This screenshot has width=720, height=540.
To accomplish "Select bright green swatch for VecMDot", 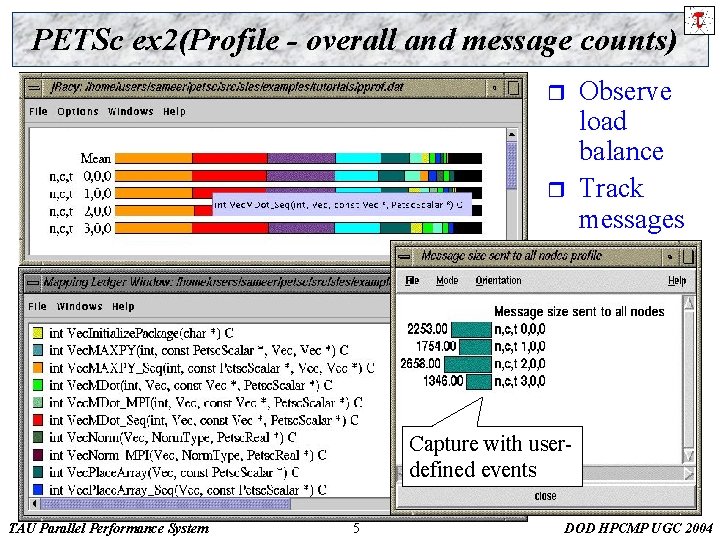I will (38, 385).
